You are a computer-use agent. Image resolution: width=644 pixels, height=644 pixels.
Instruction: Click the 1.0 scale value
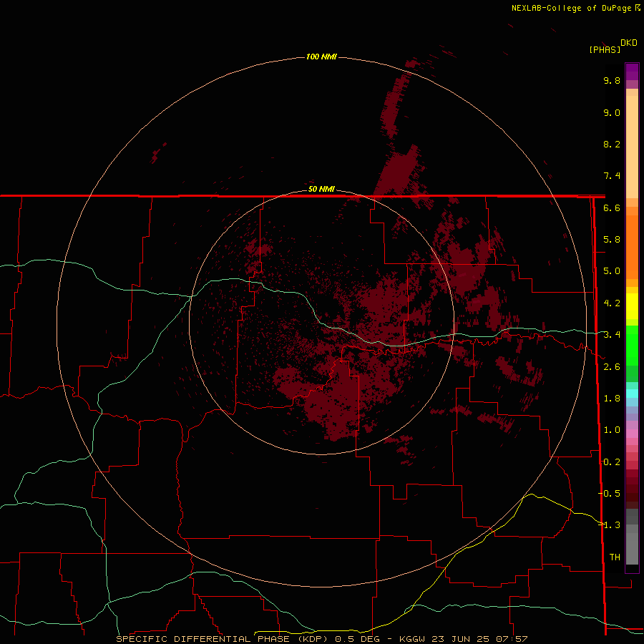(x=612, y=430)
